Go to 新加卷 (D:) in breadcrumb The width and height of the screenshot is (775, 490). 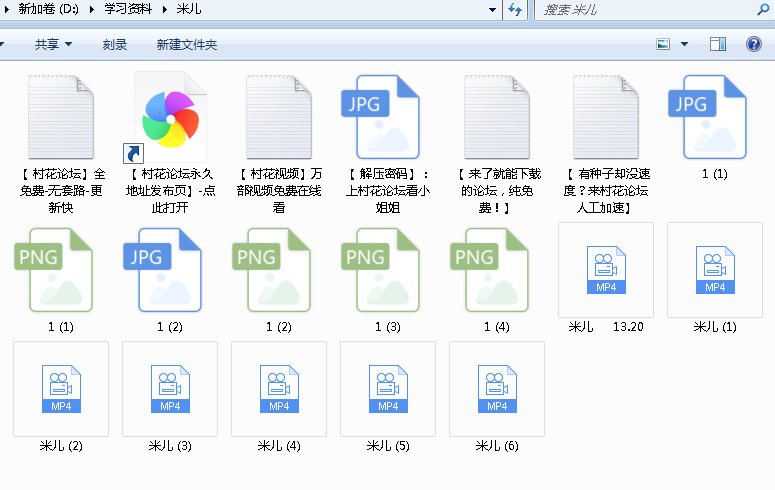[x=48, y=9]
